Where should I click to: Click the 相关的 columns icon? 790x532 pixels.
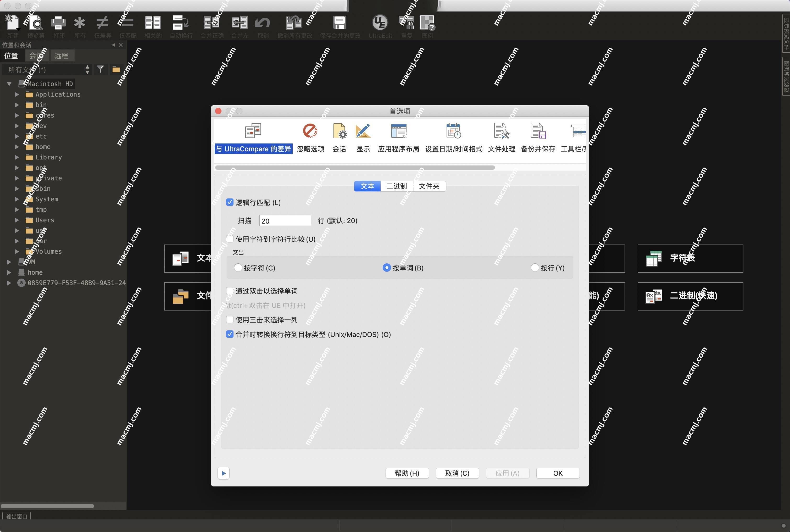point(153,23)
